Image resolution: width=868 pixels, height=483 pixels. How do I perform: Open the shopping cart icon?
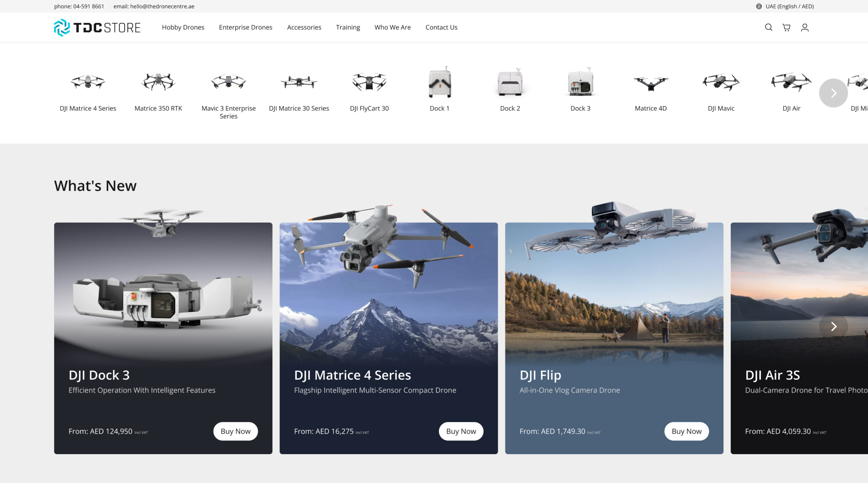787,27
